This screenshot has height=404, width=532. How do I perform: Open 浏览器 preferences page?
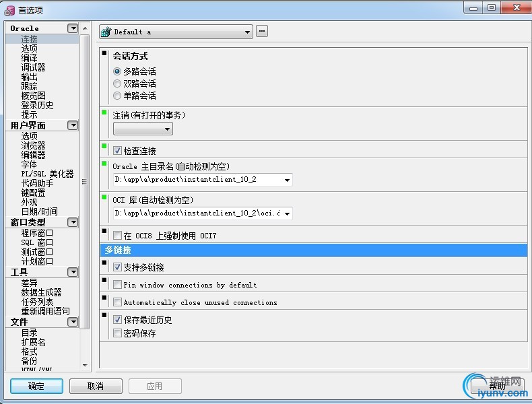click(33, 145)
